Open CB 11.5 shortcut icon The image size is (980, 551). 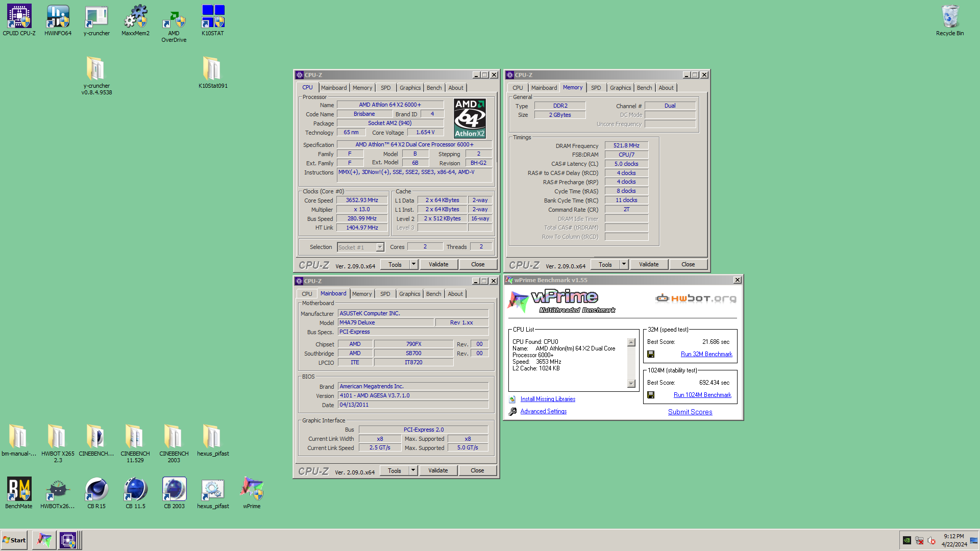pos(135,493)
